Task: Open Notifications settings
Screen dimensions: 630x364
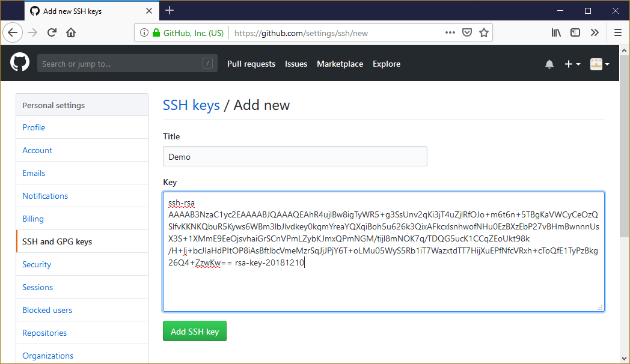Action: 82,196
